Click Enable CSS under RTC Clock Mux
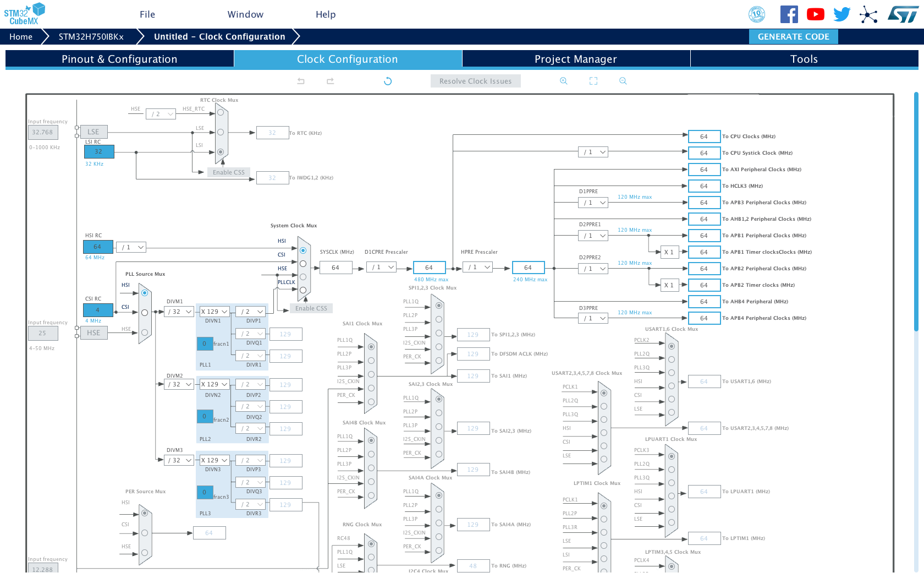 coord(228,172)
